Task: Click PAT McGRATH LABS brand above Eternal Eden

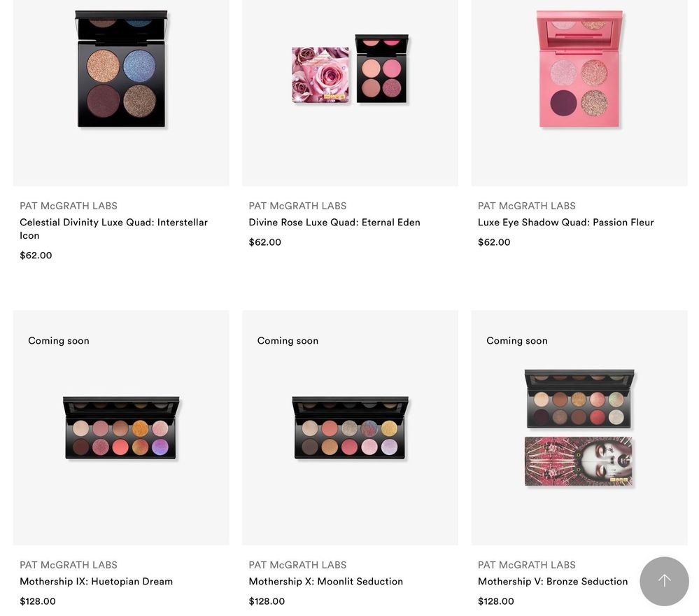Action: 298,206
